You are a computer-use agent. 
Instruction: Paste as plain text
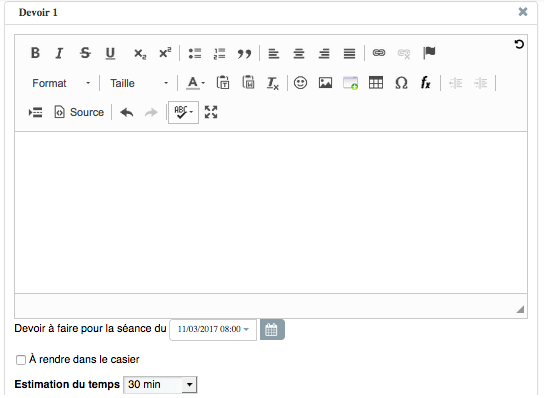click(223, 83)
